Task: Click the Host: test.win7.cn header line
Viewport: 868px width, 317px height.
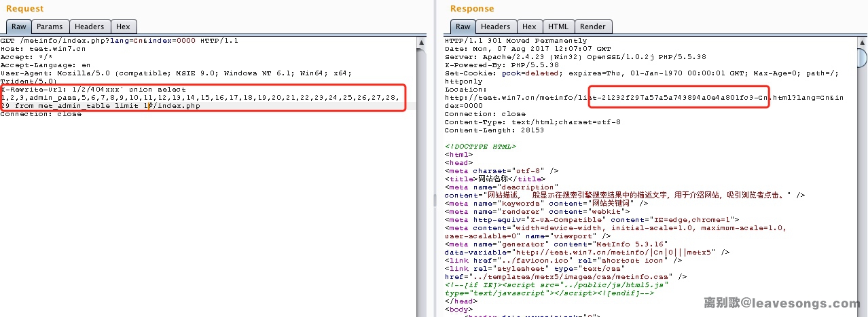Action: coord(43,49)
